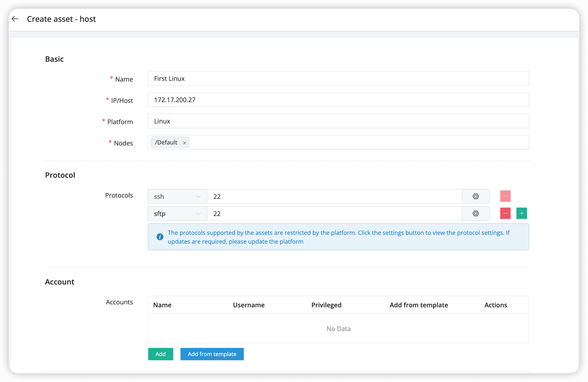Viewport: 588px width, 382px height.
Task: Focus the Name field with First Linux
Action: point(338,79)
